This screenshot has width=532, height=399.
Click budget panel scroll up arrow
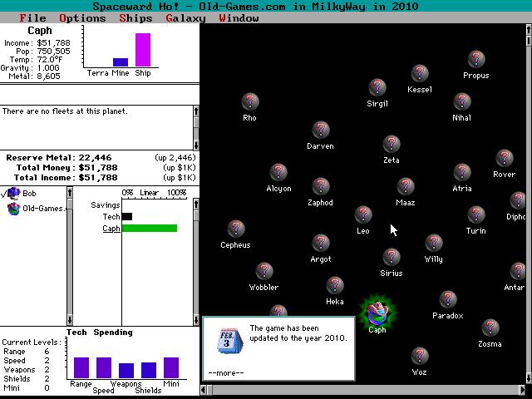click(196, 204)
